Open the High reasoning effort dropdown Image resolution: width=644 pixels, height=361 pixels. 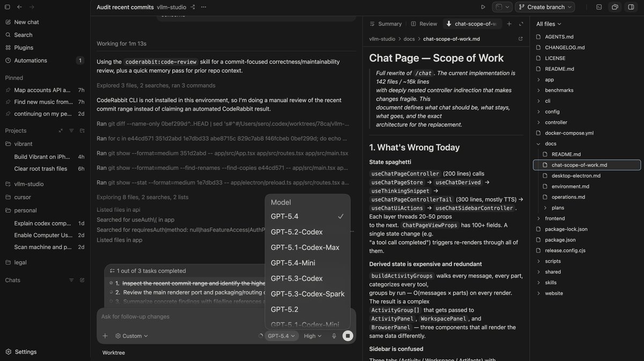click(313, 336)
